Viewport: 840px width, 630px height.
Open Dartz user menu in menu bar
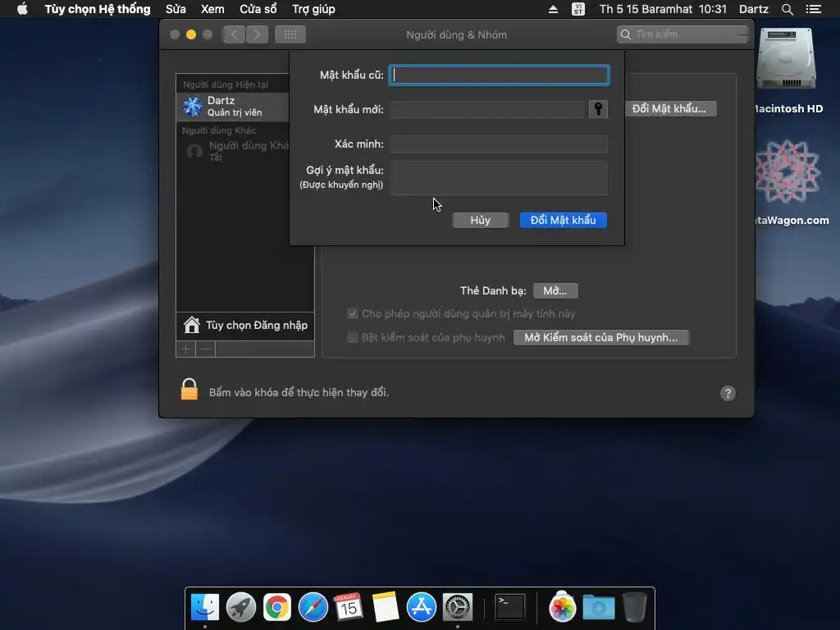point(754,9)
